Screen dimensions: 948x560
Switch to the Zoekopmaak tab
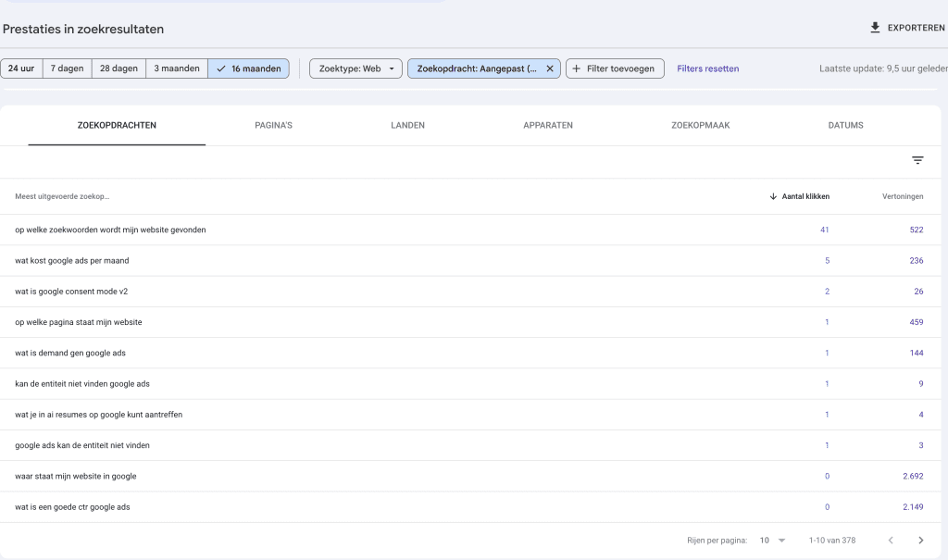(x=700, y=125)
